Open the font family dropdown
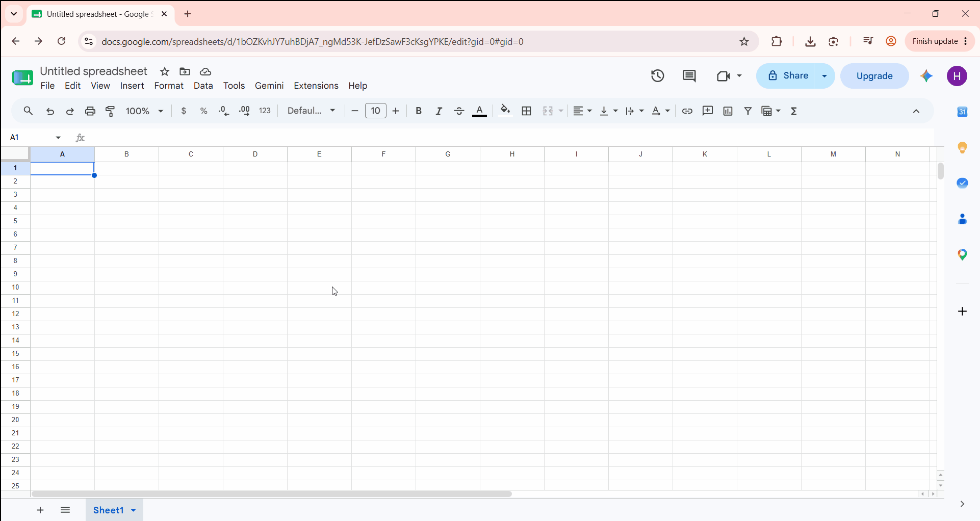The image size is (980, 521). [x=311, y=111]
